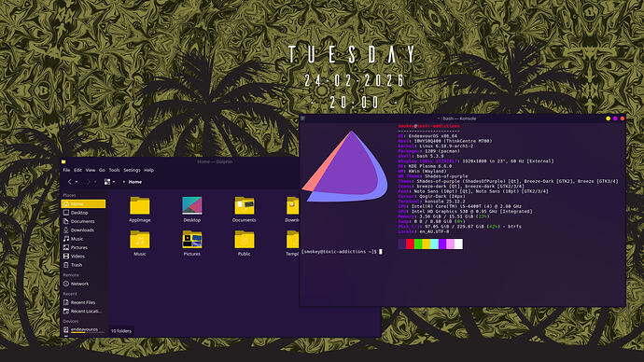Select the AppImage folder icon
This screenshot has height=362, width=644.
[x=140, y=205]
